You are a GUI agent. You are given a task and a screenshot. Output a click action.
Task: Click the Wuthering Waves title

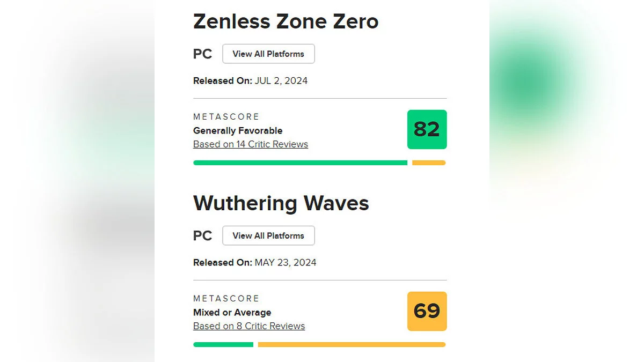pos(281,204)
